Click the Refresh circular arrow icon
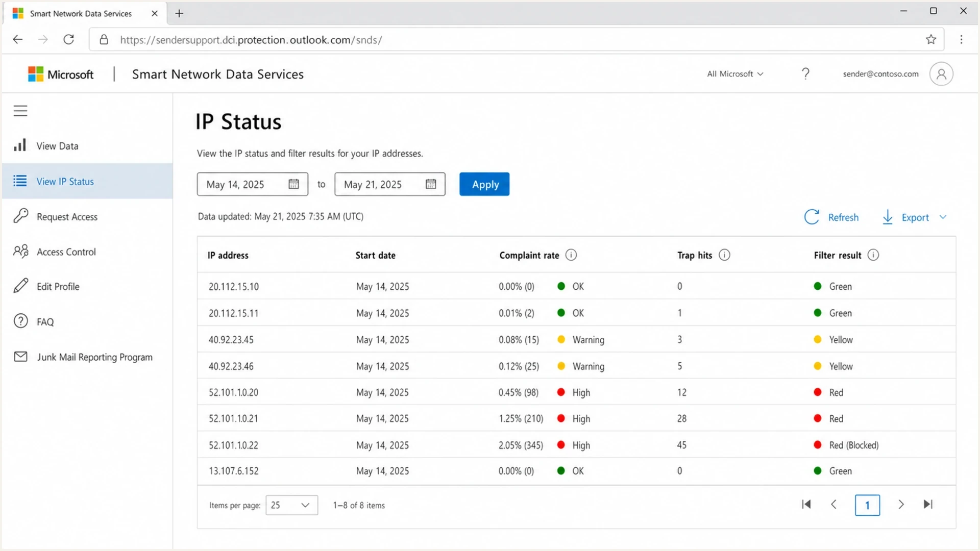 point(812,217)
